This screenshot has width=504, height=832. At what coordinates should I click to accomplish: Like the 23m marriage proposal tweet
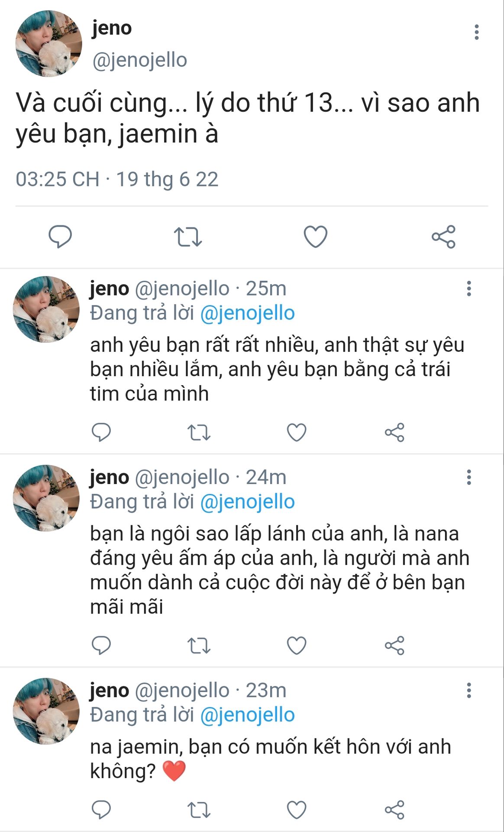point(297,809)
